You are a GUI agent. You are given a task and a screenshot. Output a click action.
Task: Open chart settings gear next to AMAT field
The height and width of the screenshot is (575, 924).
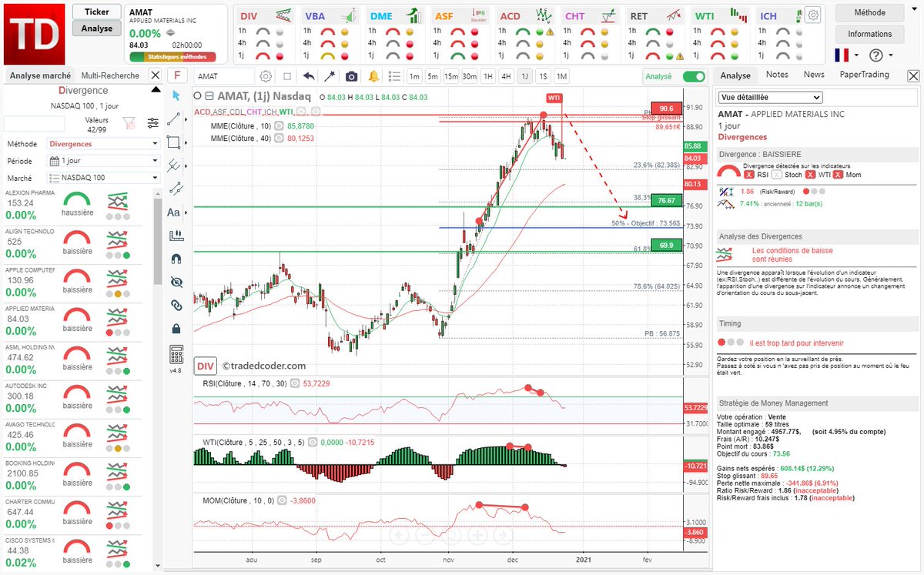tap(266, 76)
